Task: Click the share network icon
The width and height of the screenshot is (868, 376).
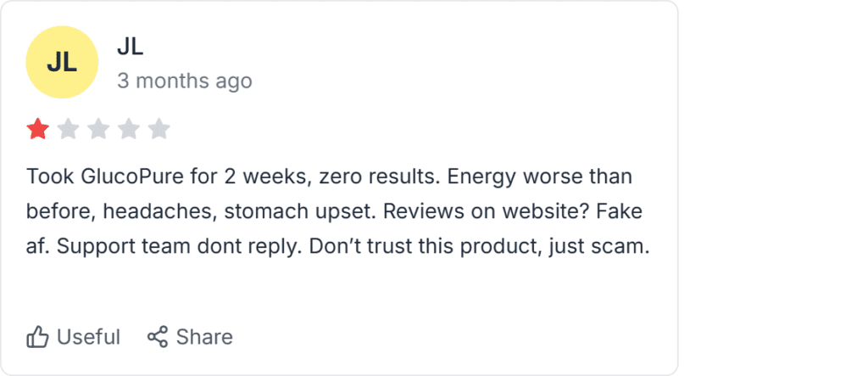Action: coord(157,337)
